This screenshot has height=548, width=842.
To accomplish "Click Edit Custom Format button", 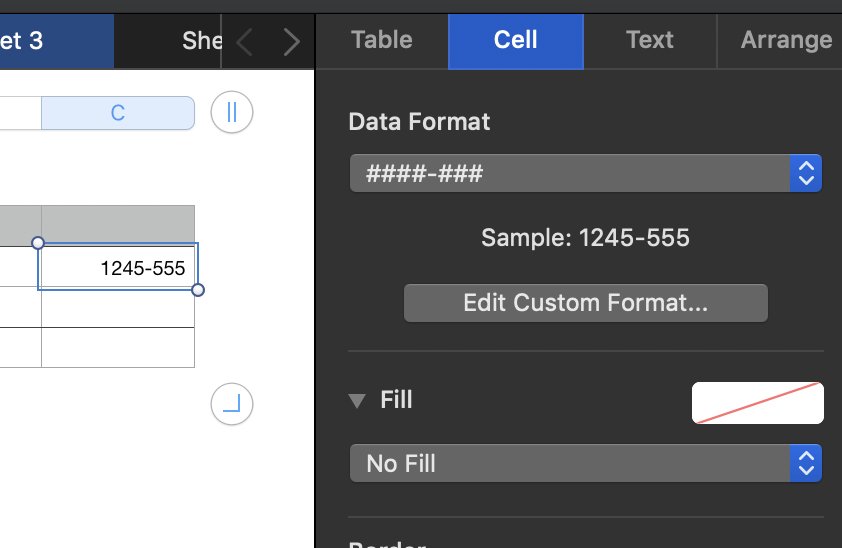I will tap(585, 303).
